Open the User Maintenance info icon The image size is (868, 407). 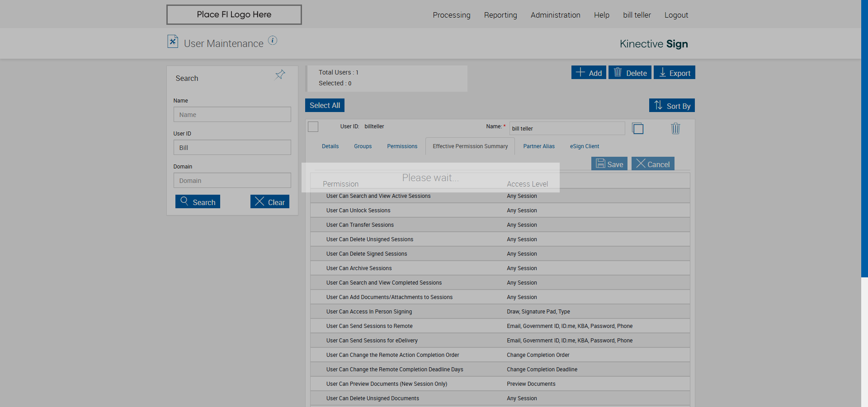point(273,40)
